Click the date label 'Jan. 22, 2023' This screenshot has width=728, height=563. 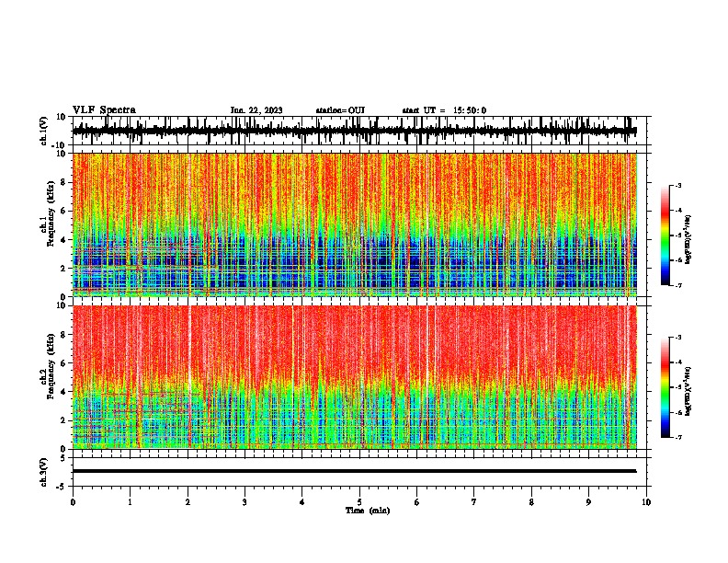tap(256, 110)
